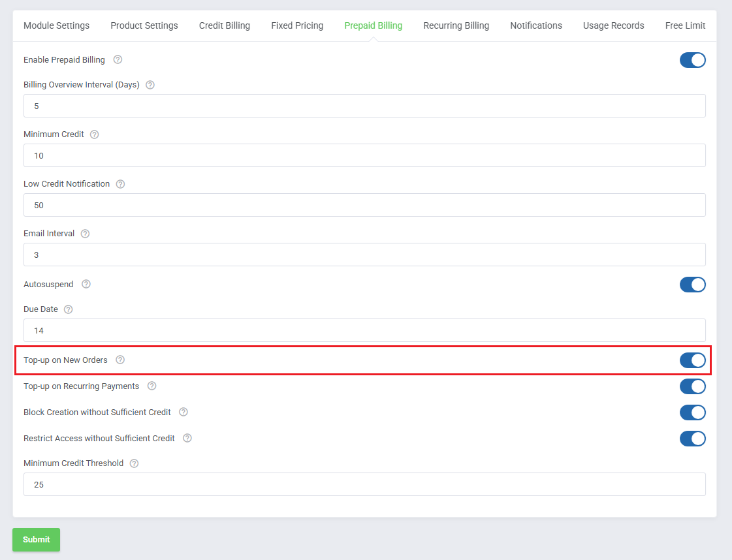Switch to the Usage Records tab
732x560 pixels.
click(613, 25)
